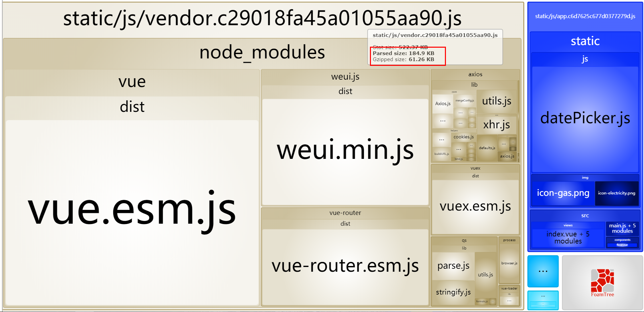Select the stringify.js block
The width and height of the screenshot is (644, 312).
pyautogui.click(x=453, y=293)
